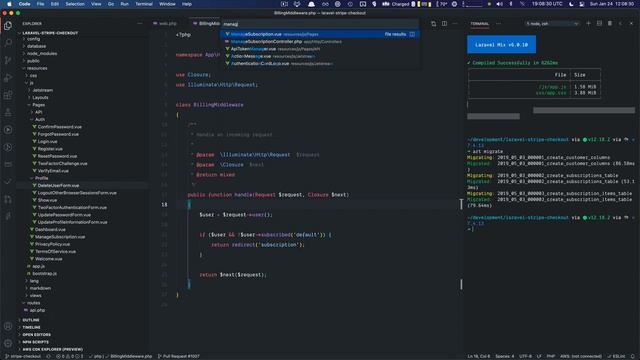
Task: Expand the Jetstream folder
Action: [42, 90]
